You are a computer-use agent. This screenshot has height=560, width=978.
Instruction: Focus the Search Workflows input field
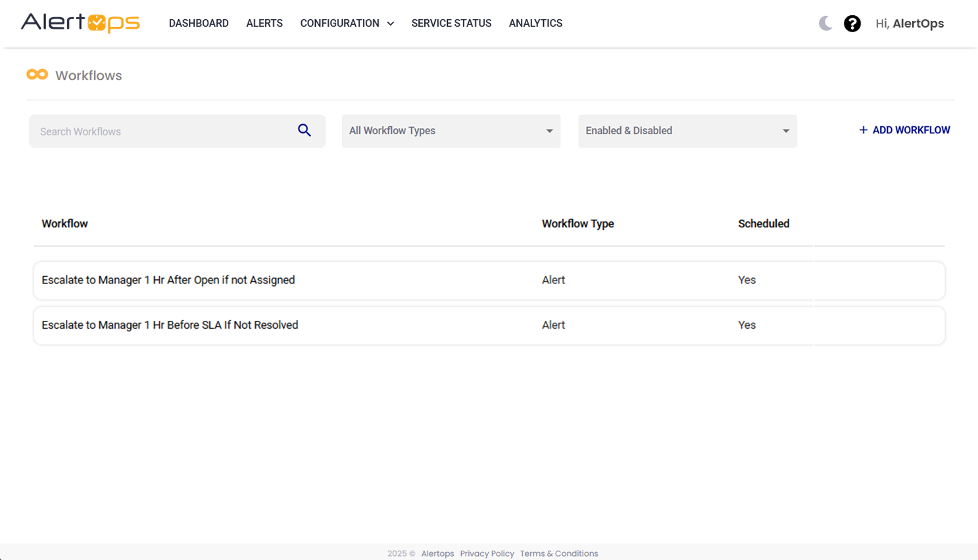coord(164,131)
